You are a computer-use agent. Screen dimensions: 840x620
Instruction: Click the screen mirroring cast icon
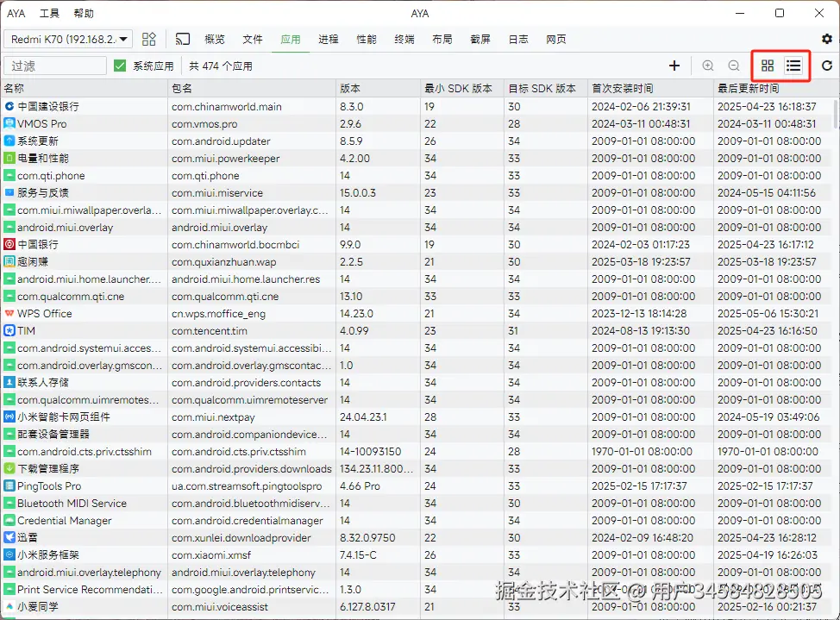pyautogui.click(x=183, y=39)
